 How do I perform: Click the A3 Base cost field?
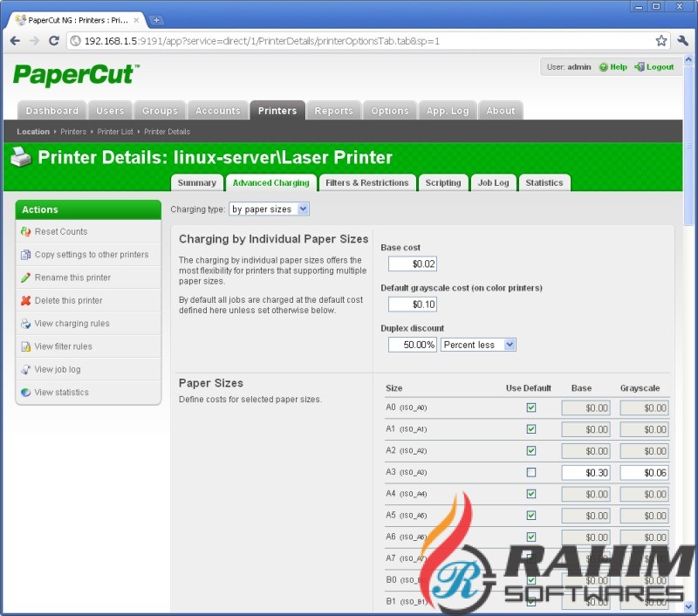(x=585, y=473)
